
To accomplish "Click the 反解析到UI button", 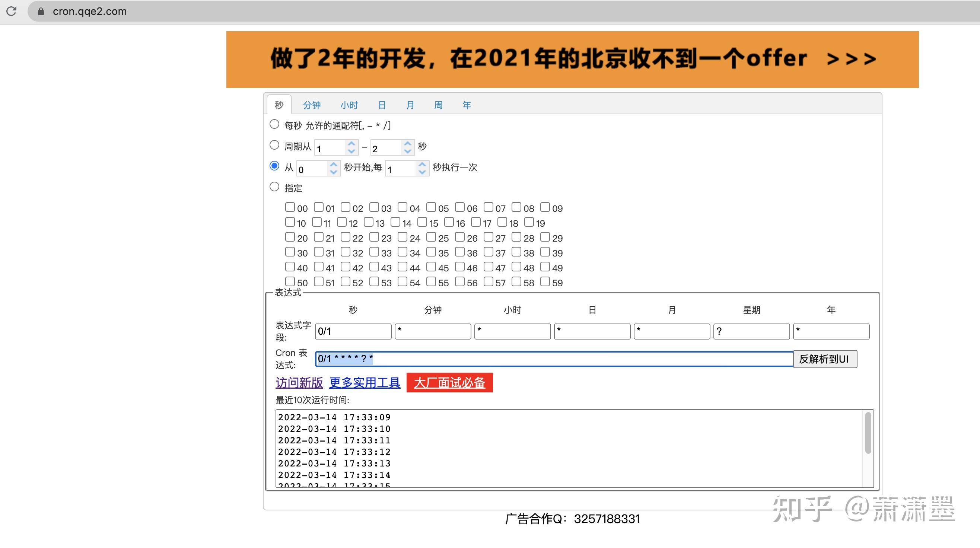I will coord(825,359).
